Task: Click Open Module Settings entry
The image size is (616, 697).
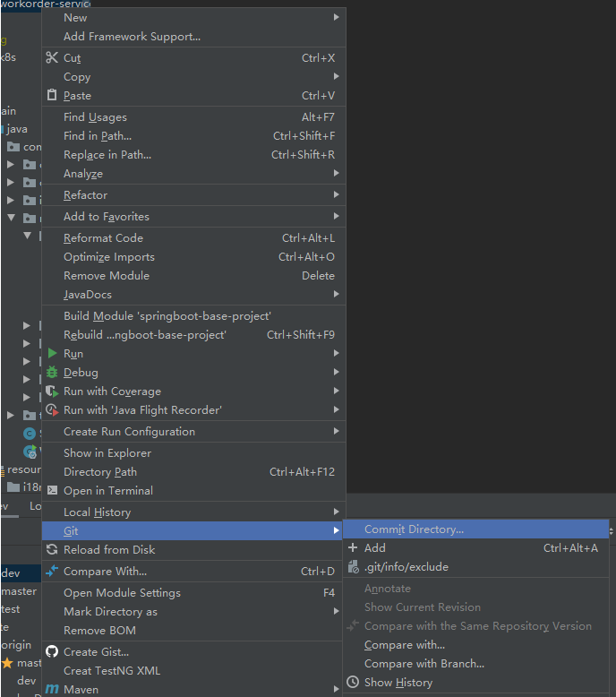Action: 122,593
